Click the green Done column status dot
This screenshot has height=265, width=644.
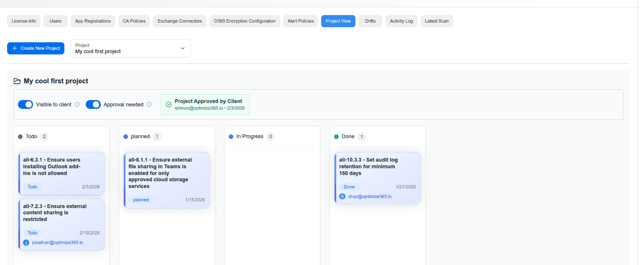click(x=336, y=136)
